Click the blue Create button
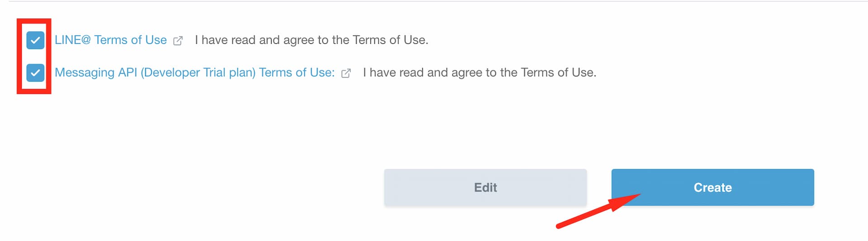The image size is (868, 241). point(712,187)
